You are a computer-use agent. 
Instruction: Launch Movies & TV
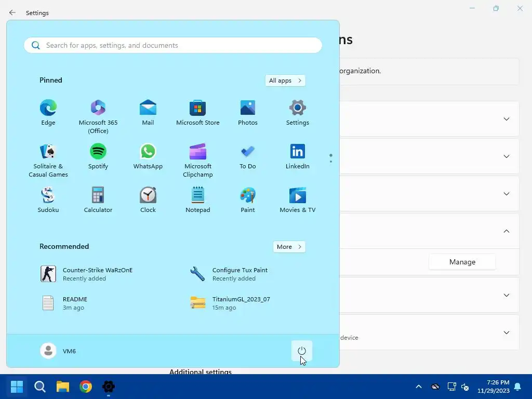[298, 200]
